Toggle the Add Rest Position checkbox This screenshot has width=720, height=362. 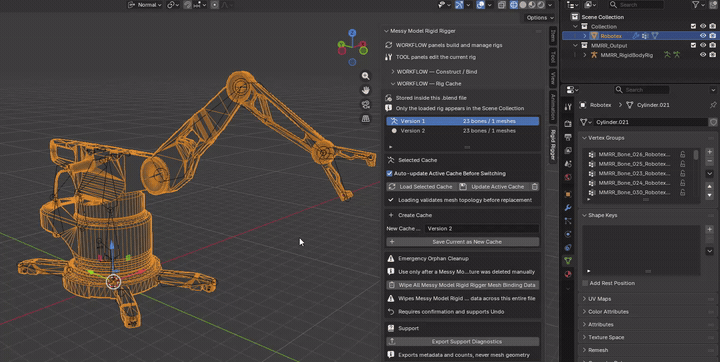click(585, 283)
